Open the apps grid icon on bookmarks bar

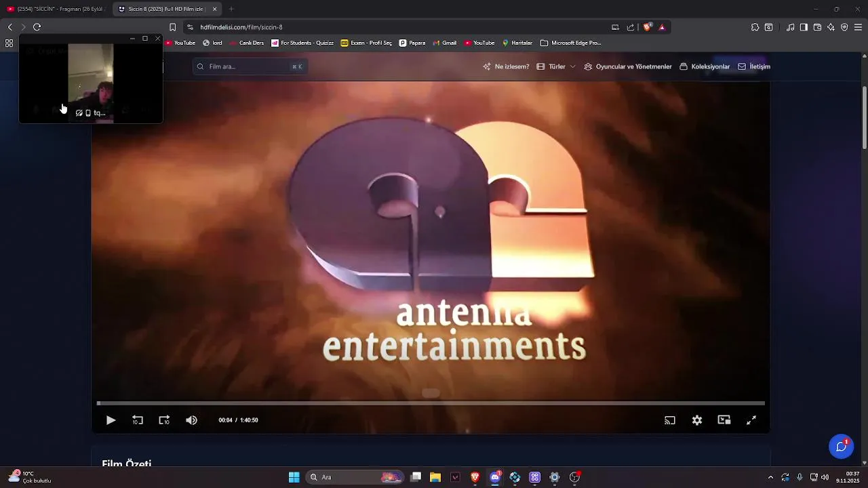9,43
